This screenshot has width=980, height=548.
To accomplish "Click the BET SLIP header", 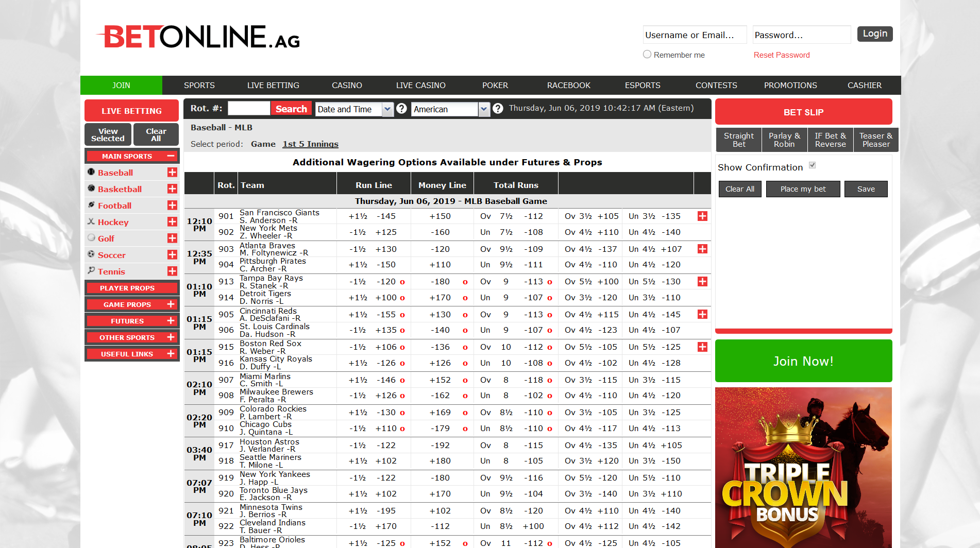I will (x=803, y=112).
